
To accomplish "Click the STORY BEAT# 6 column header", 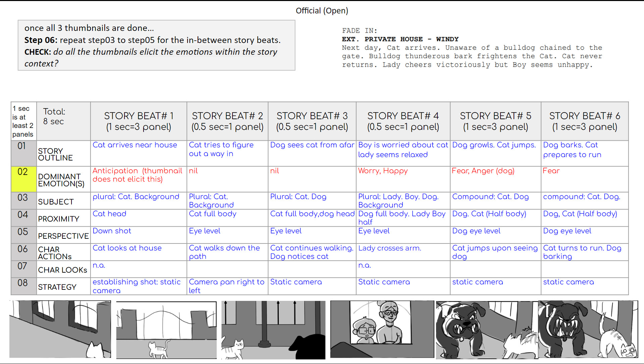I will (x=584, y=121).
